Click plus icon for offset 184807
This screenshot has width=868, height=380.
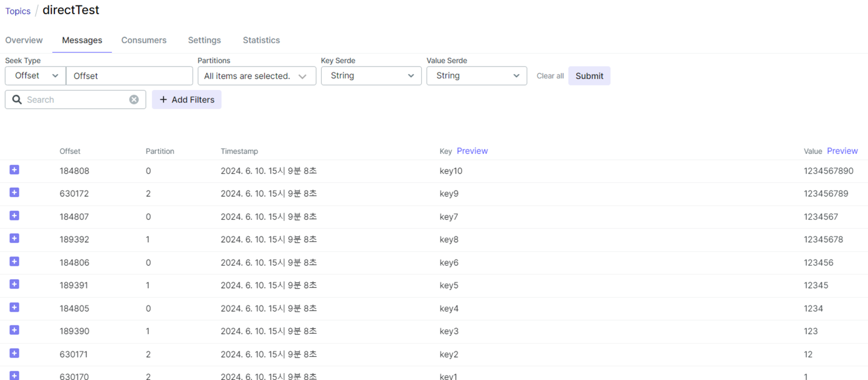(x=14, y=216)
